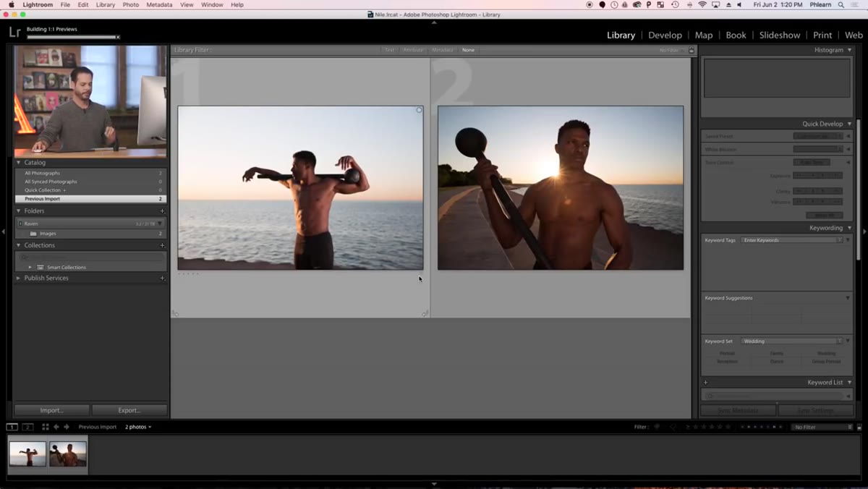Click Publish Services plus icon
Image resolution: width=868 pixels, height=489 pixels.
(162, 278)
